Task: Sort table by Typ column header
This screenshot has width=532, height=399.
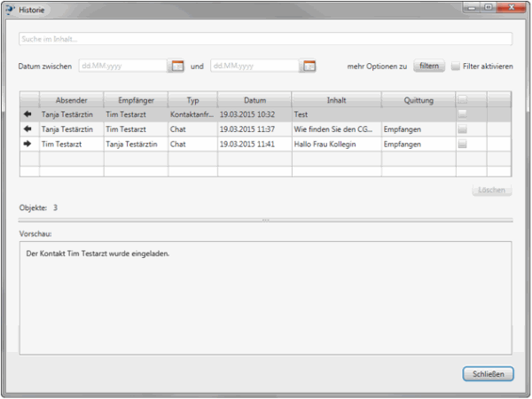Action: (192, 99)
